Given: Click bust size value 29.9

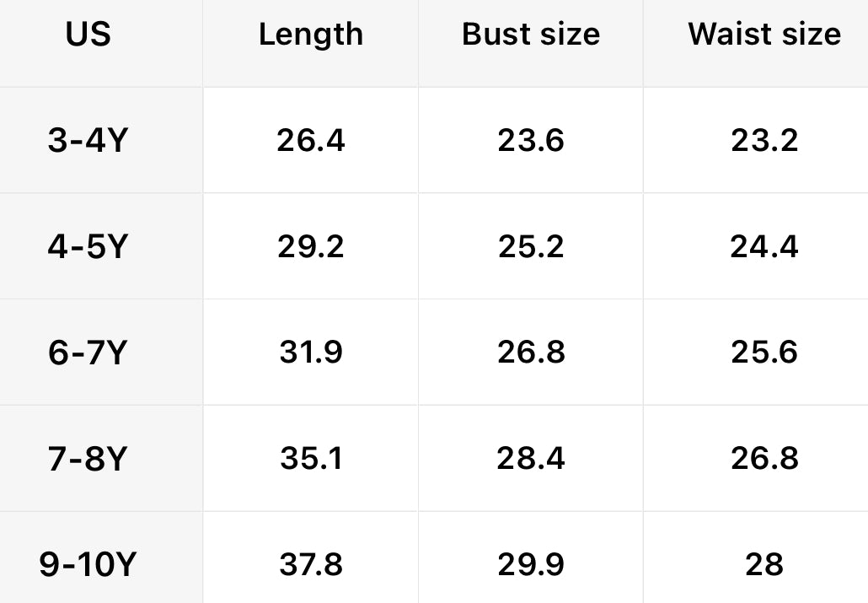Looking at the screenshot, I should click(x=531, y=564).
